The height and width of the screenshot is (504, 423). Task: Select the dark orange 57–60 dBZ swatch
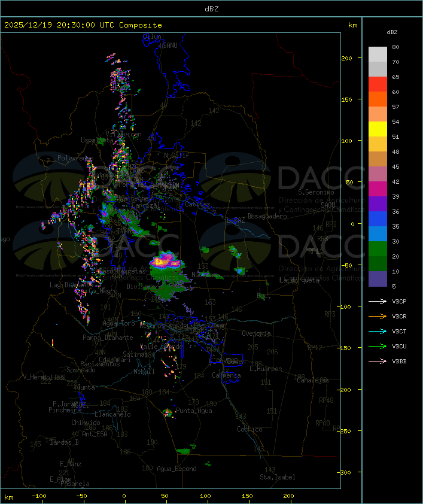[378, 99]
